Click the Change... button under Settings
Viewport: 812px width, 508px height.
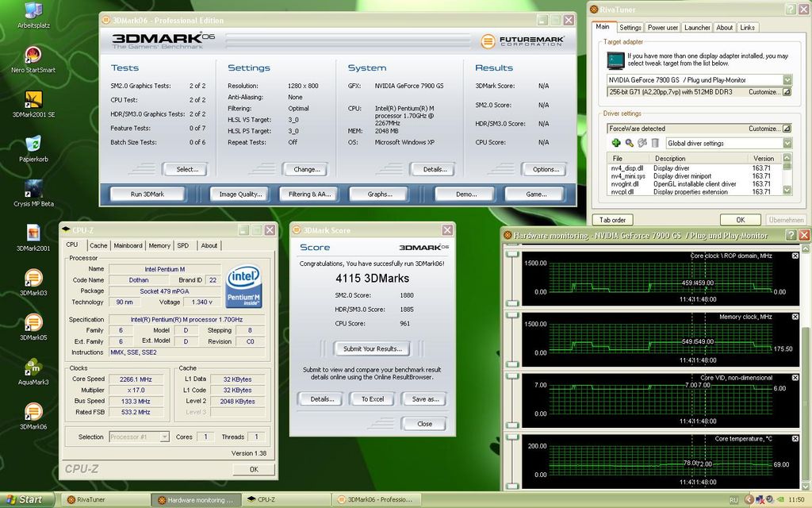[x=307, y=169]
